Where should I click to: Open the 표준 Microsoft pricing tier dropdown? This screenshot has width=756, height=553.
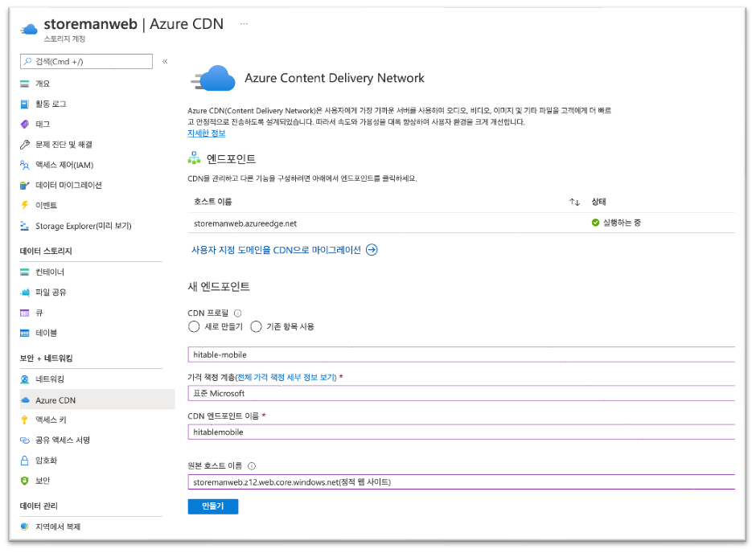click(461, 394)
